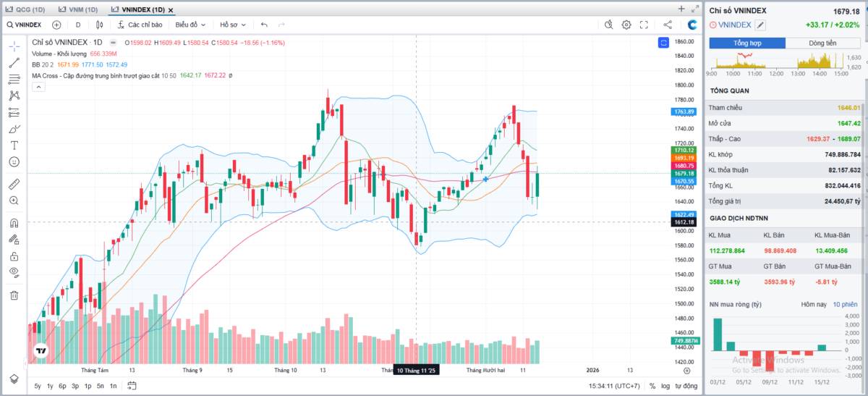Set time range to 6 months (6p)
The width and height of the screenshot is (868, 396).
point(63,386)
